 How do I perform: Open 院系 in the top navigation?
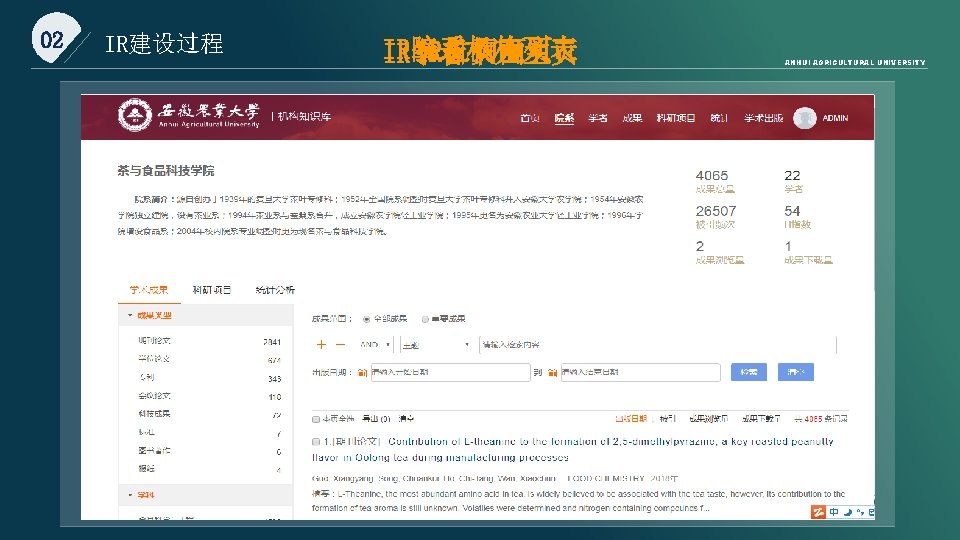click(x=564, y=118)
